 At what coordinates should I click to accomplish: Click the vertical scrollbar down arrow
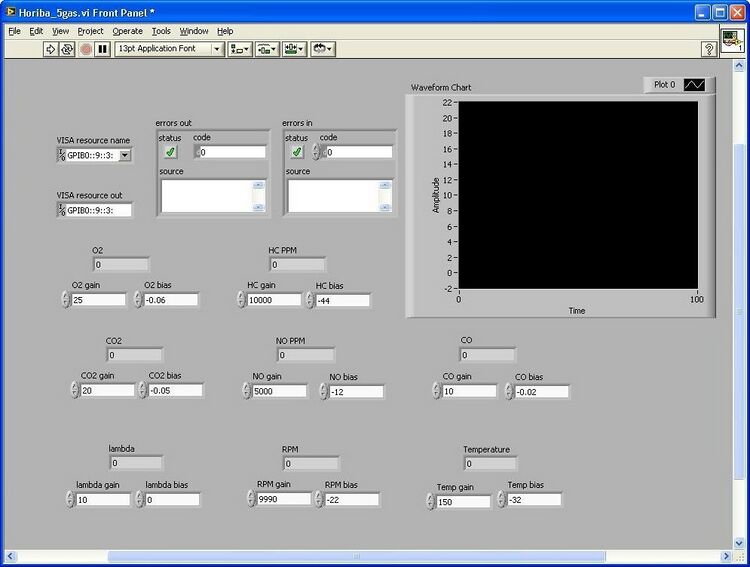(739, 543)
